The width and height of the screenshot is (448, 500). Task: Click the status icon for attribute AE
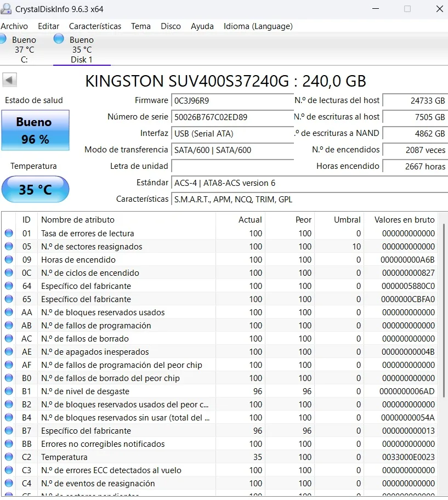(9, 351)
